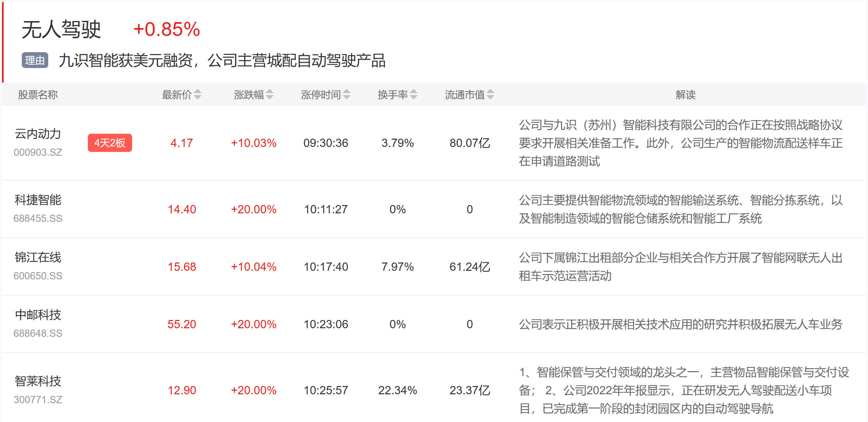
Task: Click 智莱科技 interpretation about 智能保管与交付
Action: click(684, 390)
